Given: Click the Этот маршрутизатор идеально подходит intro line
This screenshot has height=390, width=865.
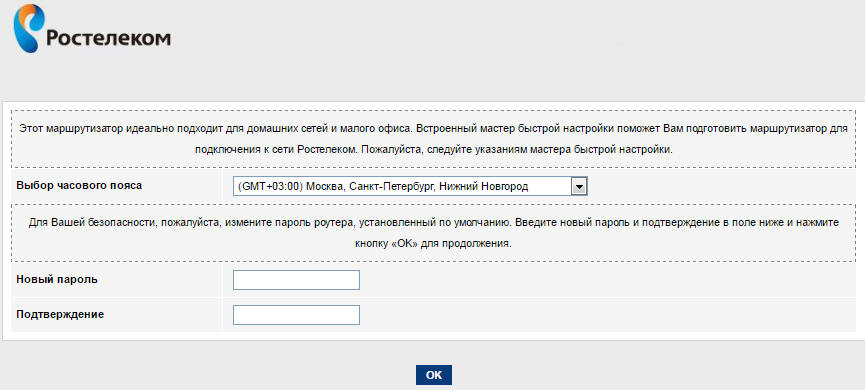Looking at the screenshot, I should [433, 129].
